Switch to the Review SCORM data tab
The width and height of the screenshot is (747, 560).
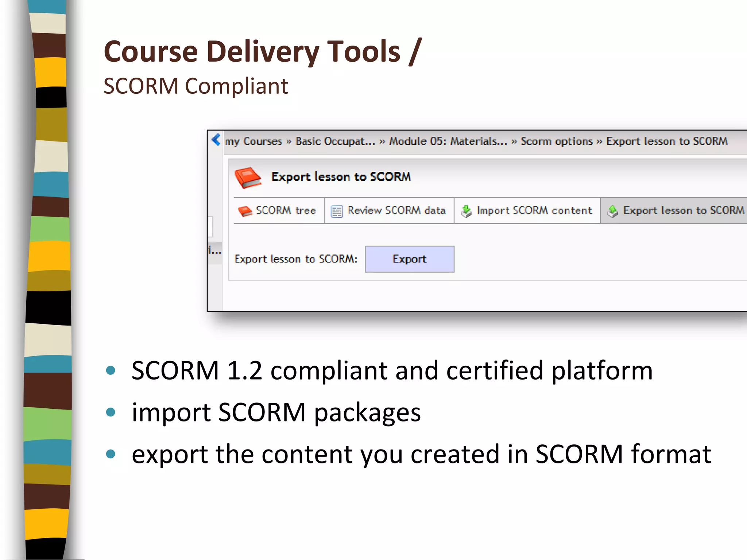point(396,210)
